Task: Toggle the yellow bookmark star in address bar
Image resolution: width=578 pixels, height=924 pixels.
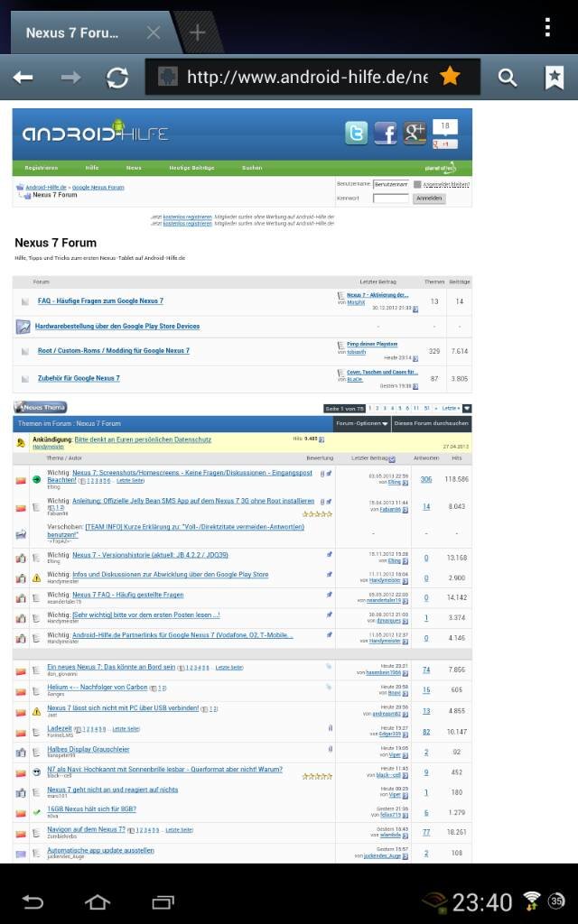Action: [x=450, y=76]
